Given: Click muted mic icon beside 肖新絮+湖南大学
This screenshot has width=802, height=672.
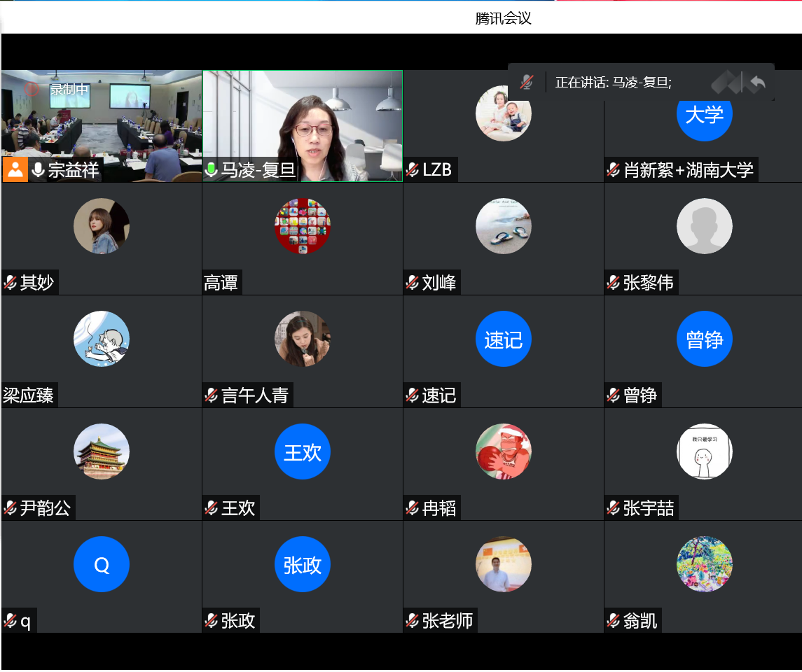Looking at the screenshot, I should point(614,169).
